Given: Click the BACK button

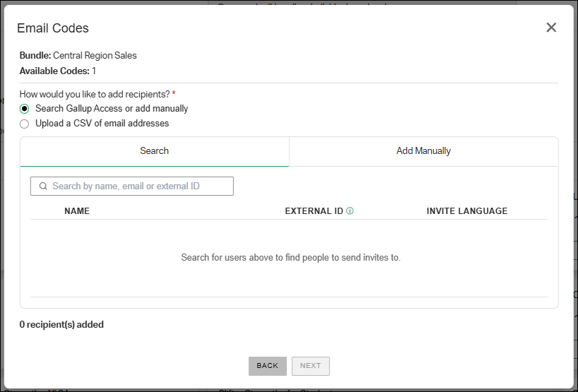Looking at the screenshot, I should pos(268,366).
